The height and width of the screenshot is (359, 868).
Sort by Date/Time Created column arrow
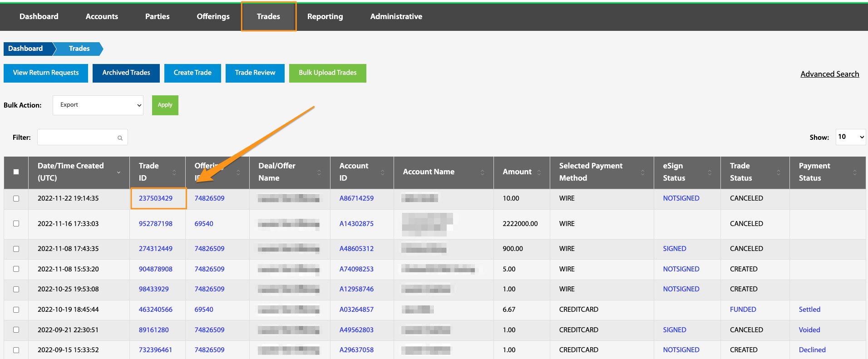tap(118, 172)
